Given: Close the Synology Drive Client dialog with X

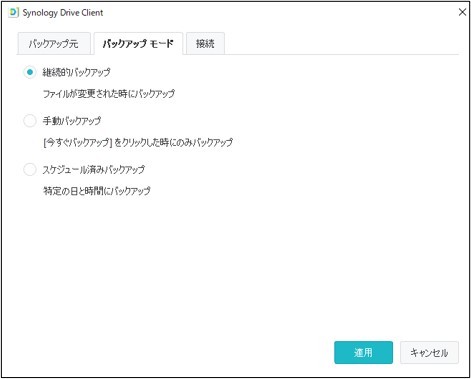Looking at the screenshot, I should click(462, 12).
